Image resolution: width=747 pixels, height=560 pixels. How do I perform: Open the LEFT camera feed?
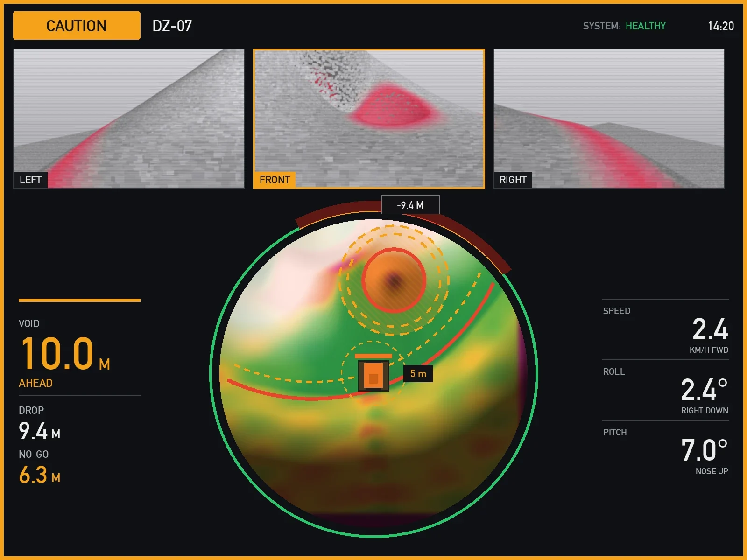pyautogui.click(x=129, y=119)
